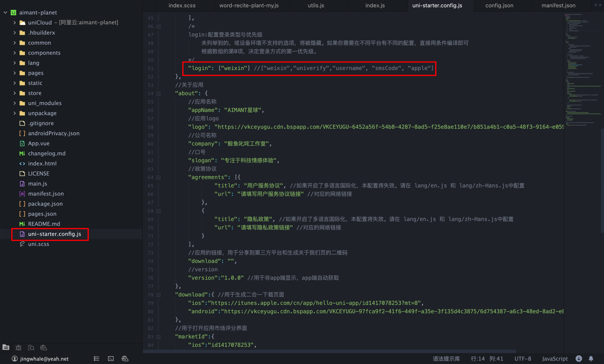
Task: Fold the "download" block at line 78
Action: click(159, 295)
